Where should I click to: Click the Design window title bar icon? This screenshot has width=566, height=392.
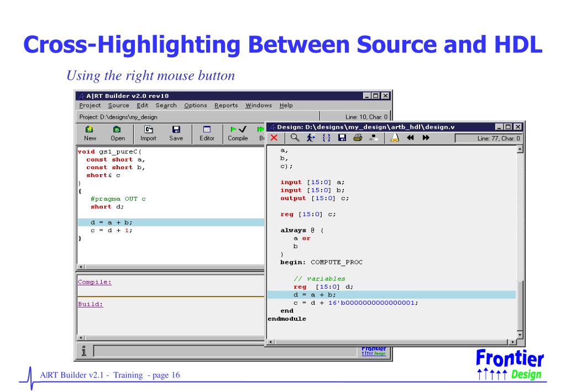coord(272,127)
